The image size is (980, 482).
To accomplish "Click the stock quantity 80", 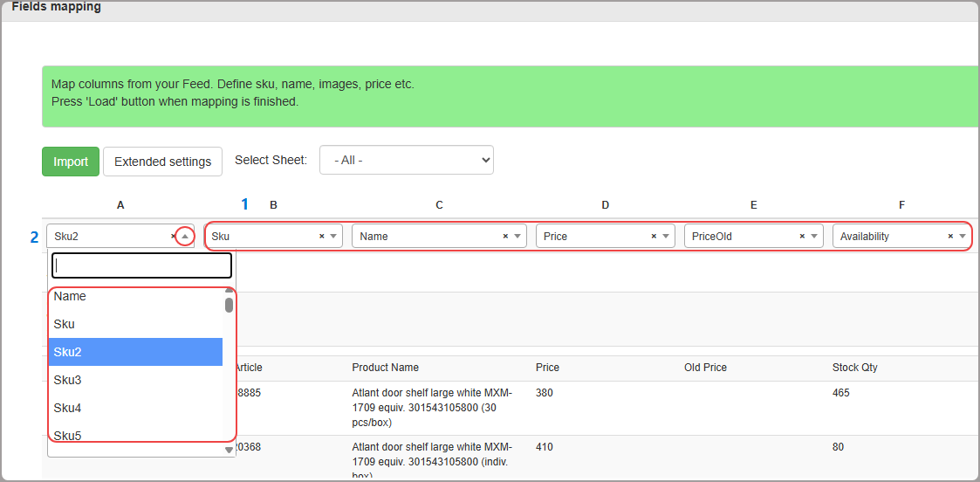I will click(838, 448).
